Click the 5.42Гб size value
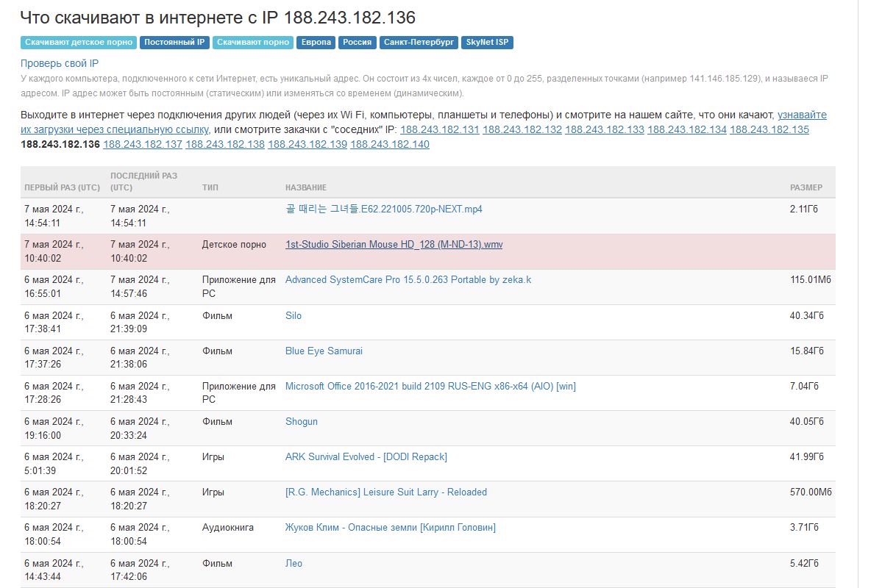 [x=804, y=563]
